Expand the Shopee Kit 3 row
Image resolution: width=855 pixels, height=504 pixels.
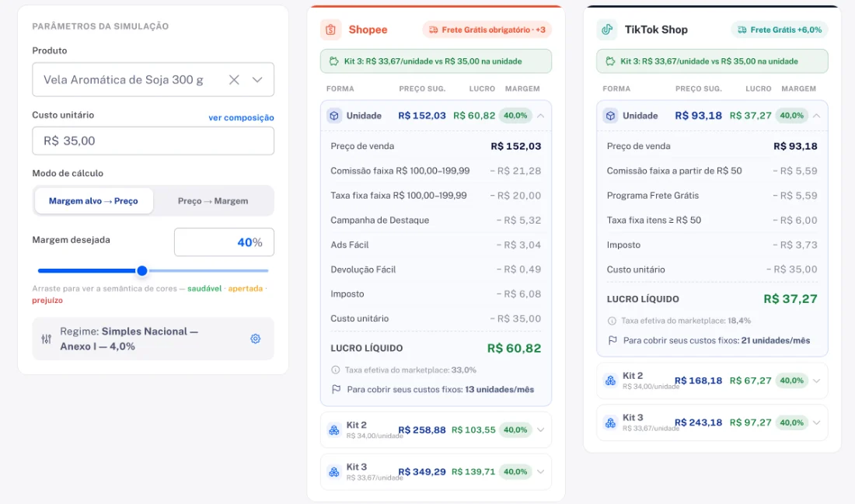(540, 472)
